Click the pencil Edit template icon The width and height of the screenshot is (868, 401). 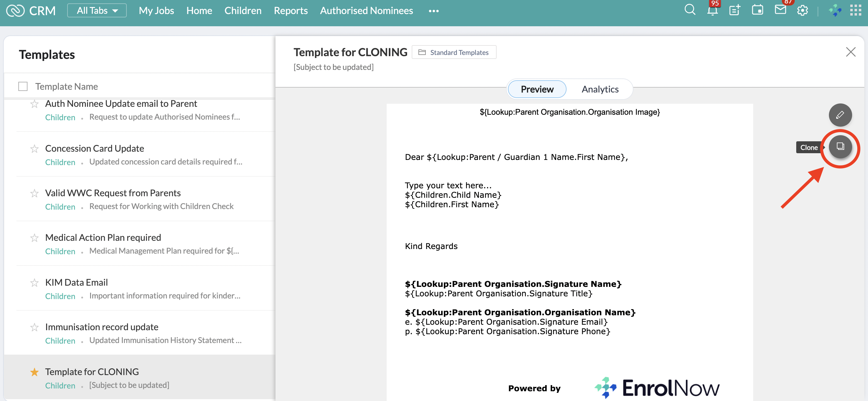click(840, 115)
